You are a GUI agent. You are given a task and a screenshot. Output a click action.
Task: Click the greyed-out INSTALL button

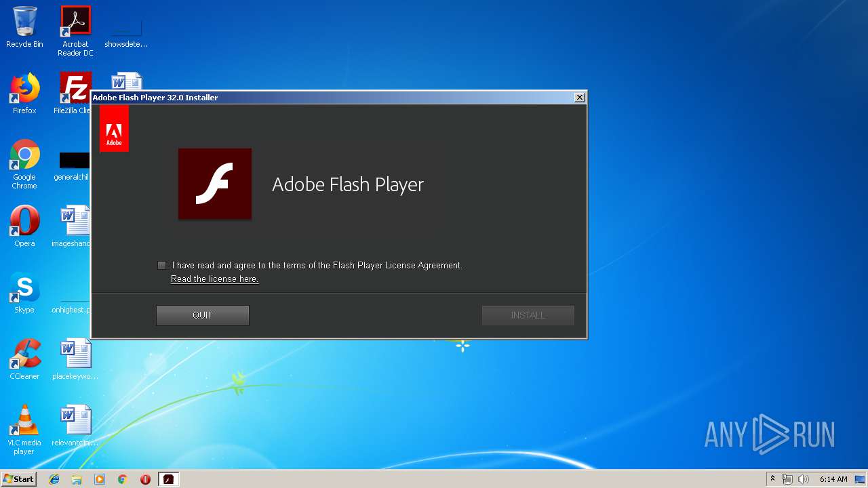528,315
